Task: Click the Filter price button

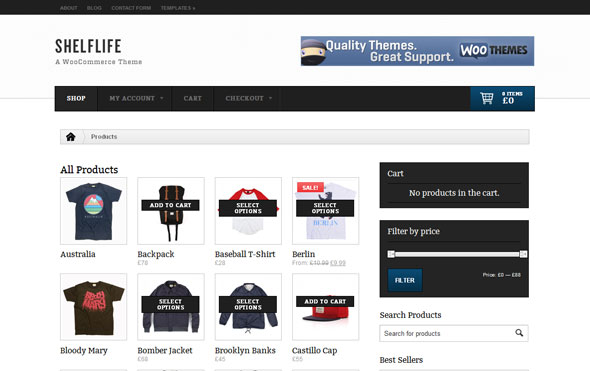Action: click(x=405, y=280)
